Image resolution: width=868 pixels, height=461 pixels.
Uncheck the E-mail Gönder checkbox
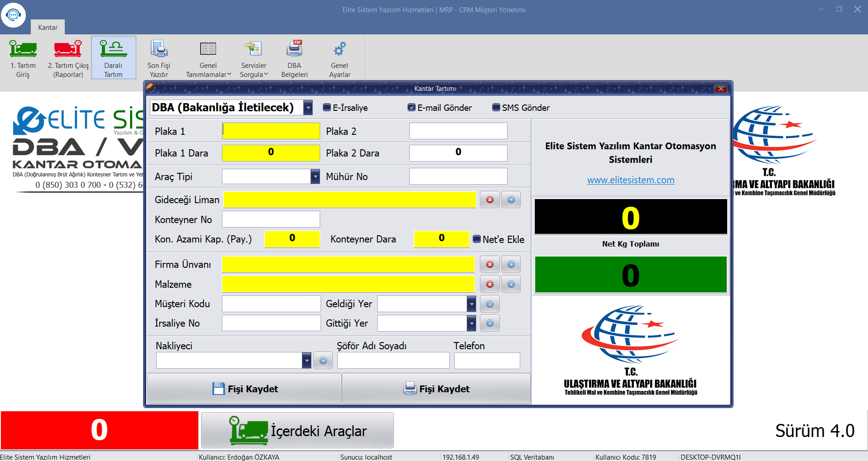point(412,108)
